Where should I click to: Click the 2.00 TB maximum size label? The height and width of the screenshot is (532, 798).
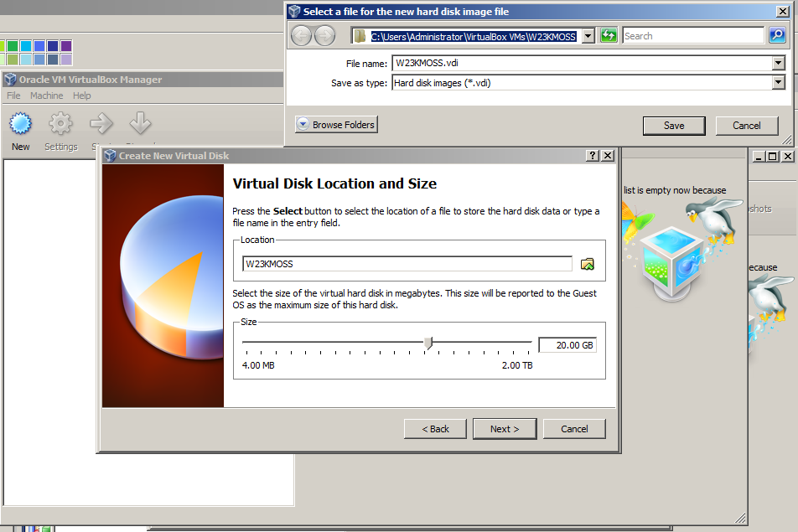[517, 365]
